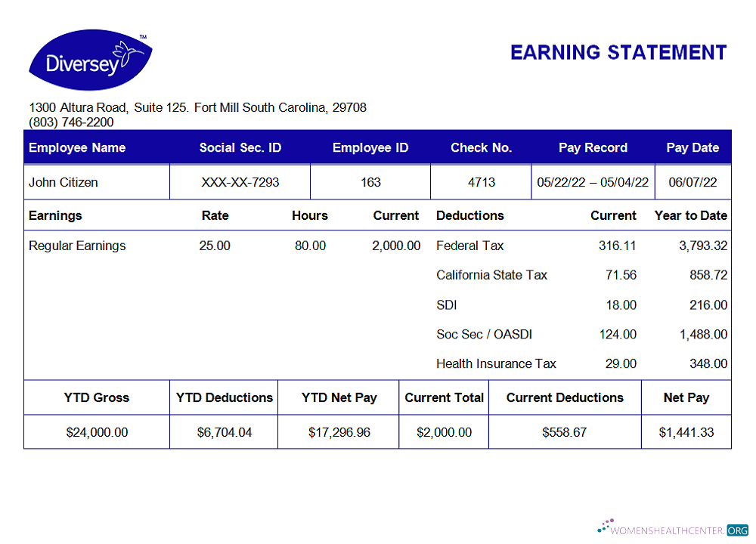Screen dimensions: 756x544
Task: Expand the Deductions column header
Action: click(x=469, y=215)
